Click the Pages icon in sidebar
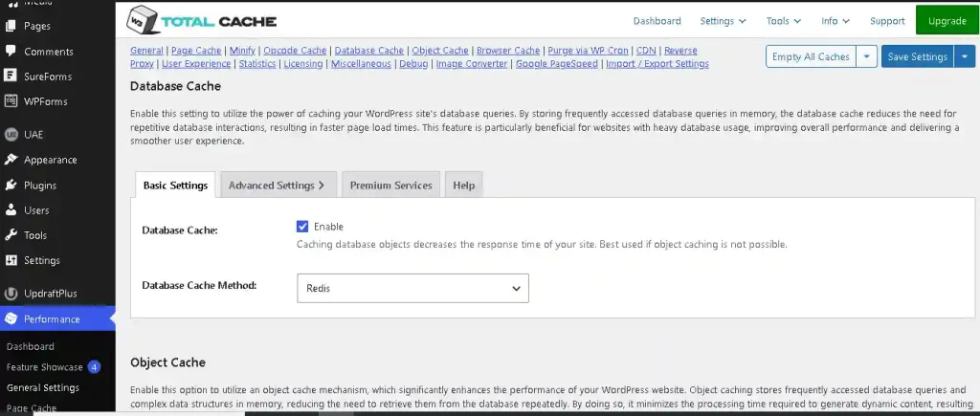Screen dimensions: 980x416 10,26
